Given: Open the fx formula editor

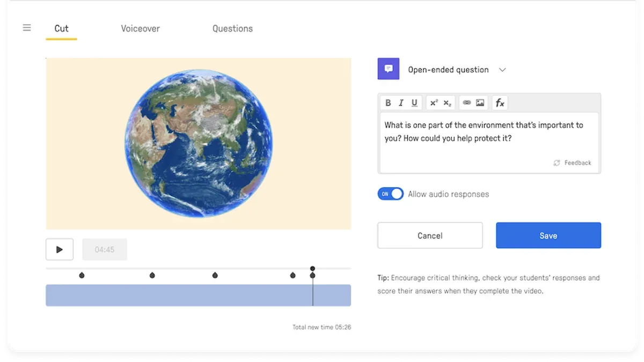Looking at the screenshot, I should [x=500, y=103].
